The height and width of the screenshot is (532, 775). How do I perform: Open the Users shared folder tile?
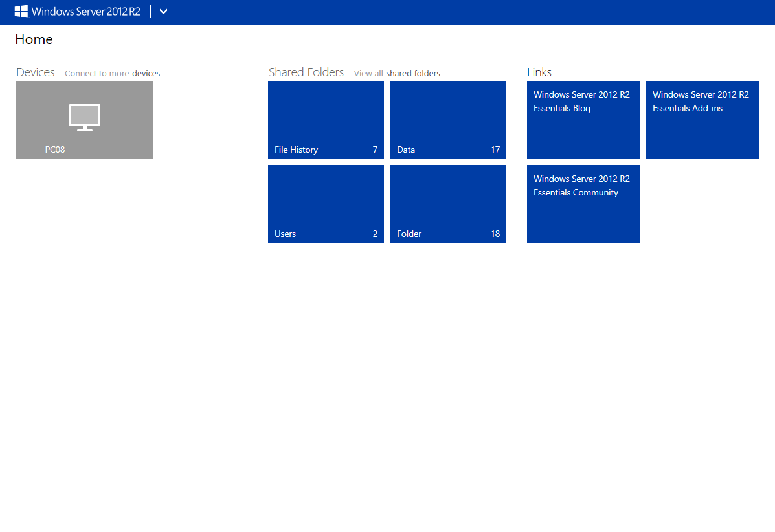tap(326, 203)
